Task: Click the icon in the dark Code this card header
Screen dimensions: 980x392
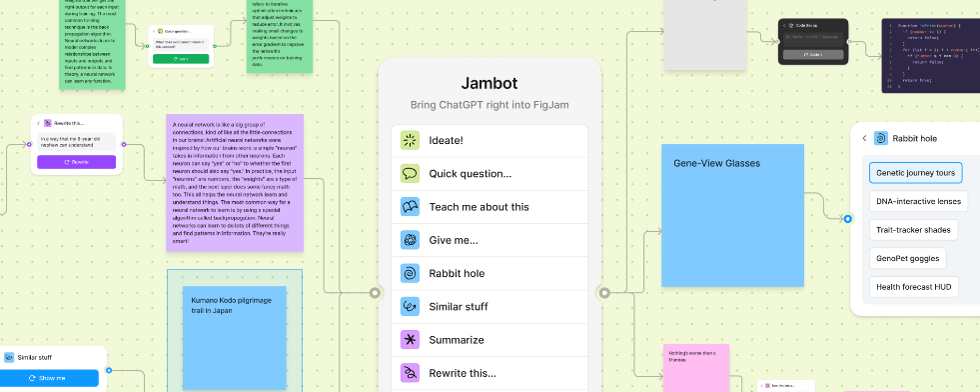Action: (x=790, y=26)
